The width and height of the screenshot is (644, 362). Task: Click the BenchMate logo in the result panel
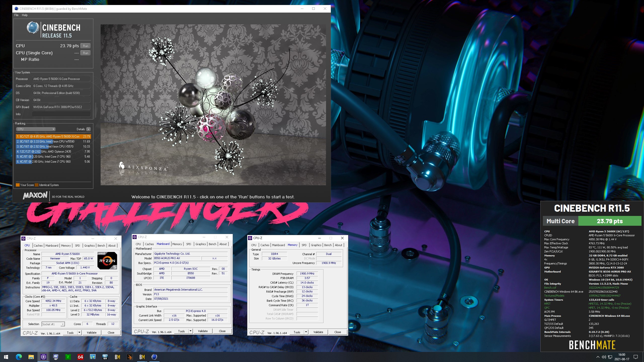point(592,345)
